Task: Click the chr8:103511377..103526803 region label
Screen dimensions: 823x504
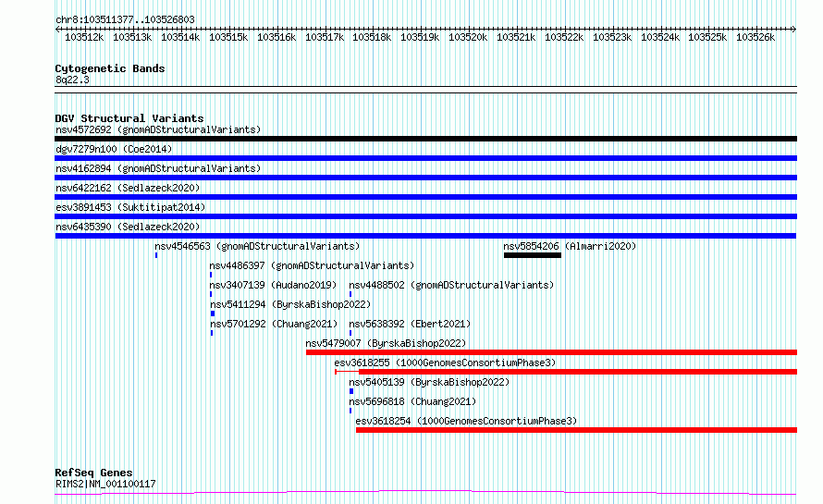Action: pos(125,19)
